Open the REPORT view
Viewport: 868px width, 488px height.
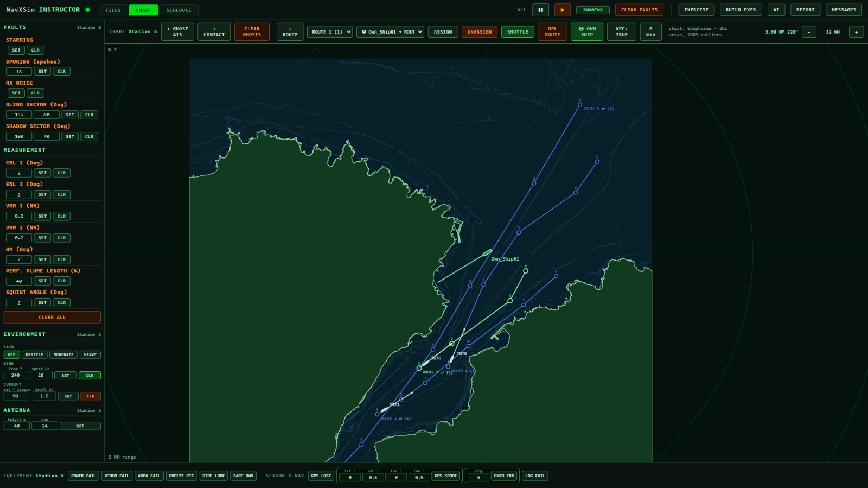(805, 10)
